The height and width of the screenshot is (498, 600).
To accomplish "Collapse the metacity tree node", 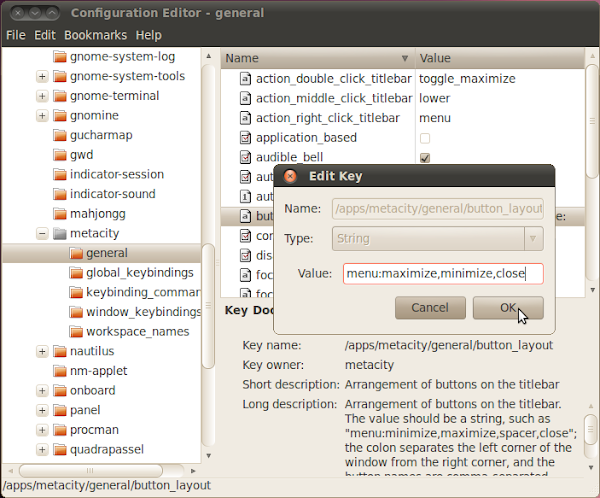I will pos(42,233).
